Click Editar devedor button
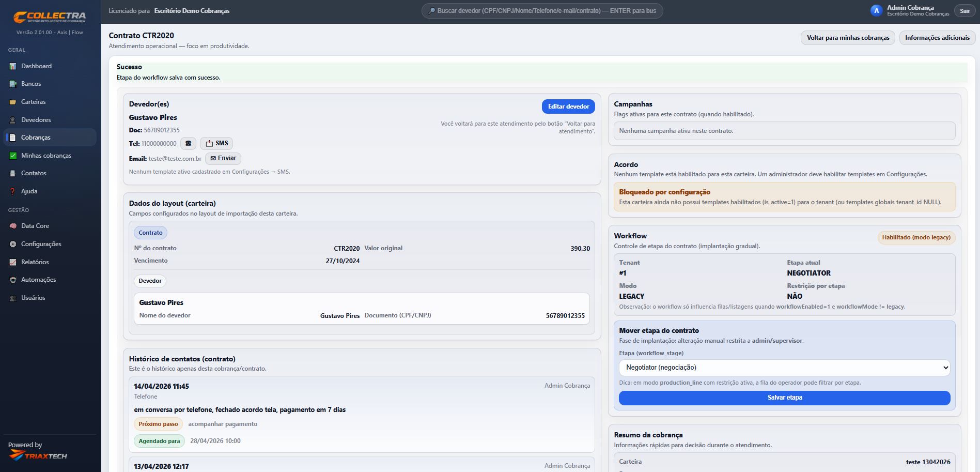Screen dimensions: 980x472 pyautogui.click(x=568, y=106)
